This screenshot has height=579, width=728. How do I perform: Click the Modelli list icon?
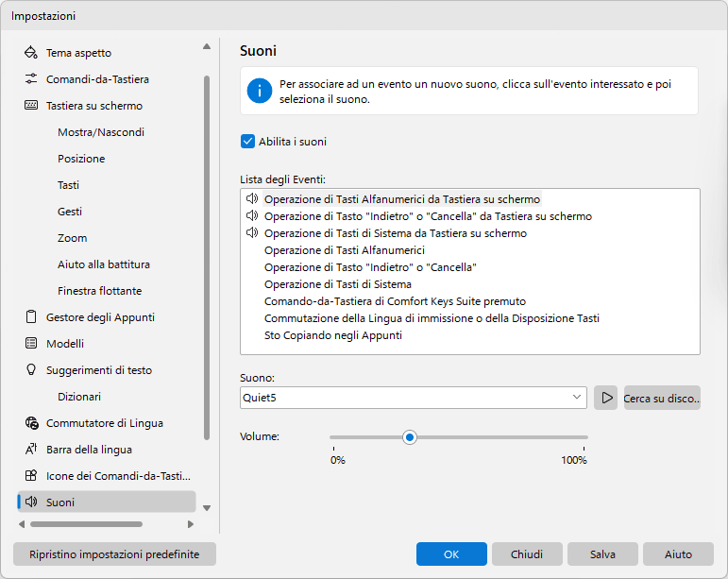[31, 343]
